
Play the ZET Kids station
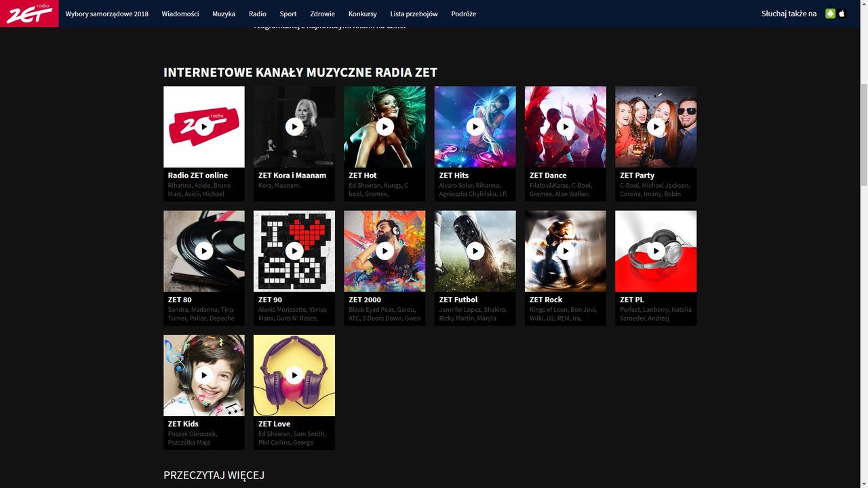204,375
